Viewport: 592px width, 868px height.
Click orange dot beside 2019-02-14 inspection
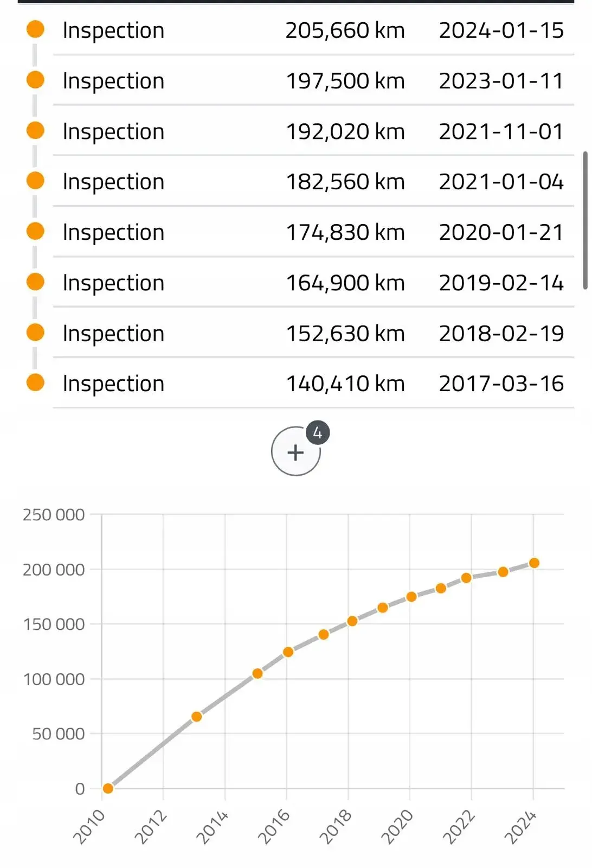36,282
